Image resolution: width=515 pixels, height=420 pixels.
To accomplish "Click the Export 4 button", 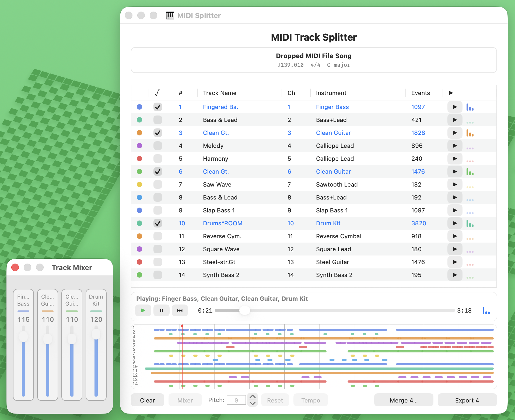I will (467, 400).
